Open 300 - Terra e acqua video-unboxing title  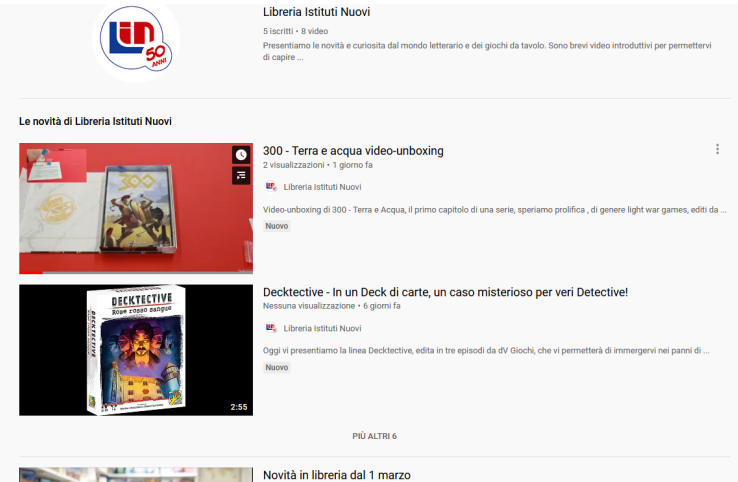click(353, 151)
